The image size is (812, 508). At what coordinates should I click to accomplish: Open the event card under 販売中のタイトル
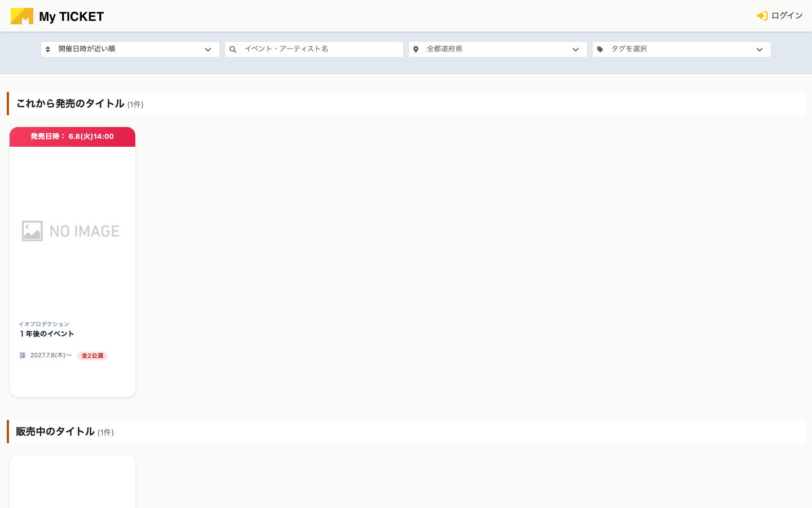tap(72, 481)
